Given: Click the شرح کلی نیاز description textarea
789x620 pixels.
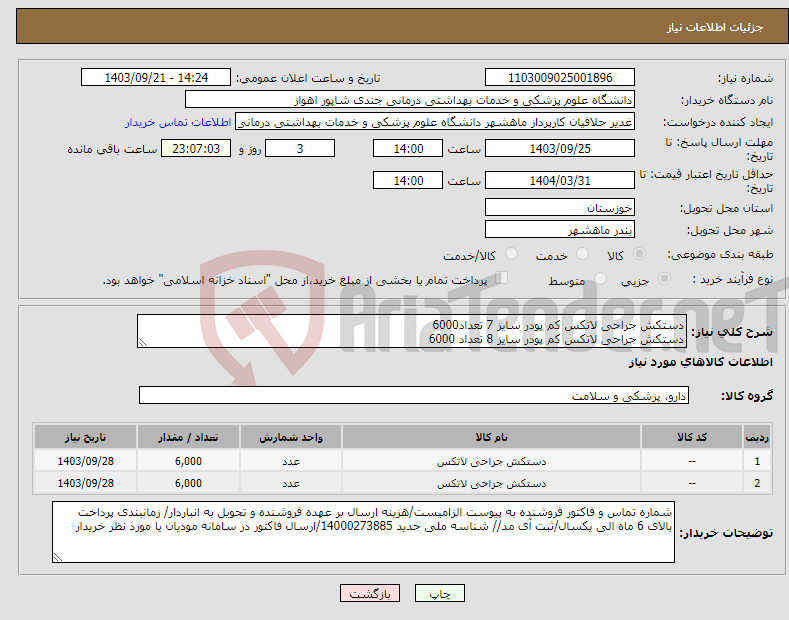Looking at the screenshot, I should click(x=412, y=331).
